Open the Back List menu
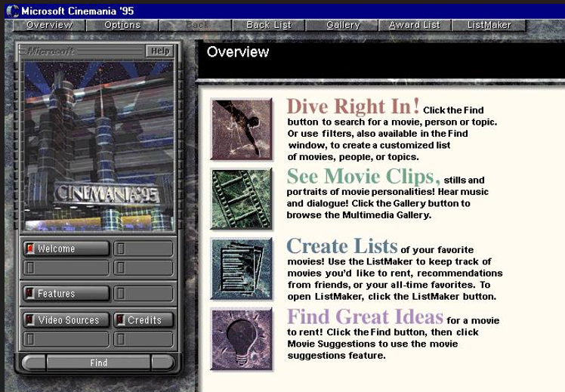The image size is (565, 392). (269, 25)
